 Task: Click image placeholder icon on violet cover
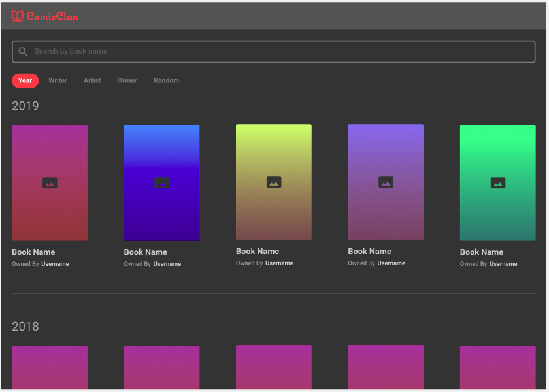coord(386,182)
